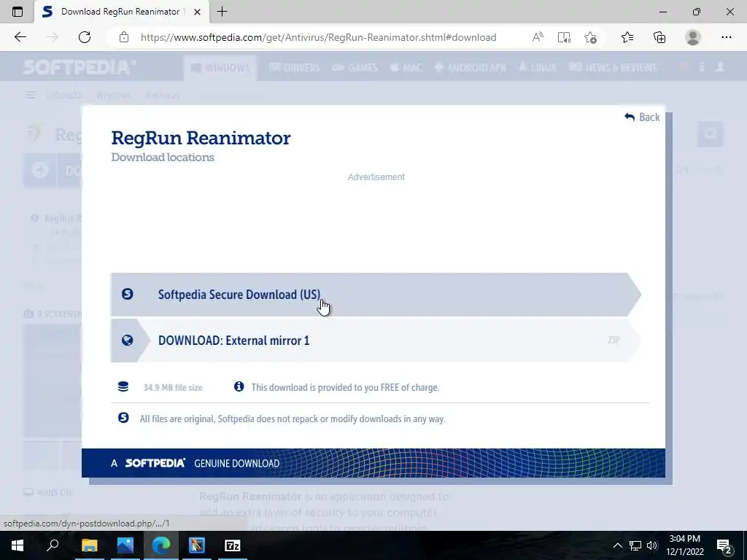Click the Softpedia S icon in secure download row
This screenshot has width=747, height=560.
[x=127, y=294]
